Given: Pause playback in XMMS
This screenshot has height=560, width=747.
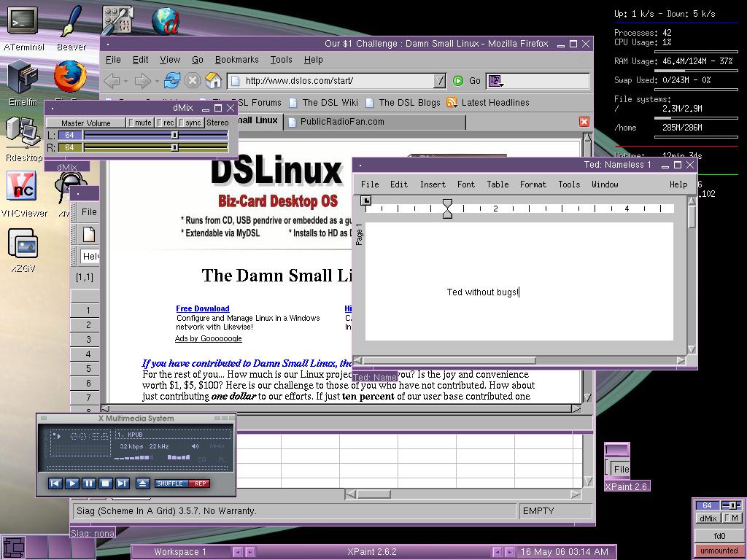Looking at the screenshot, I should (88, 483).
